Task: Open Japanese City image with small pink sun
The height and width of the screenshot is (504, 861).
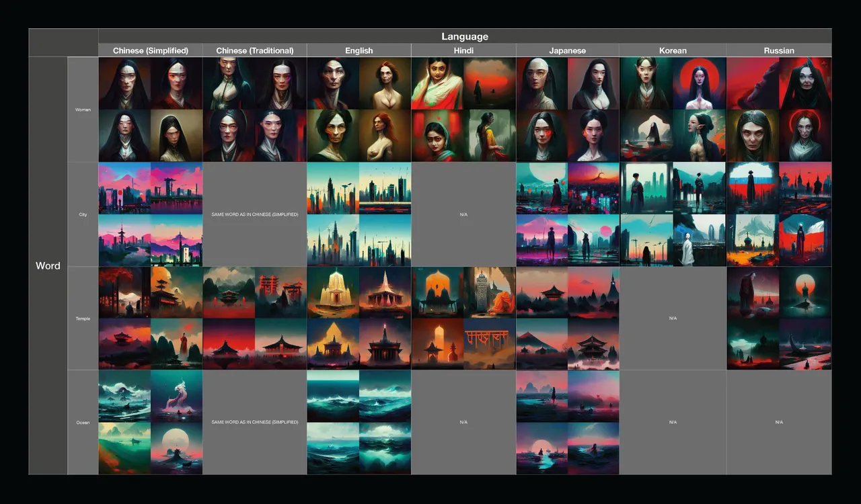Action: (593, 241)
